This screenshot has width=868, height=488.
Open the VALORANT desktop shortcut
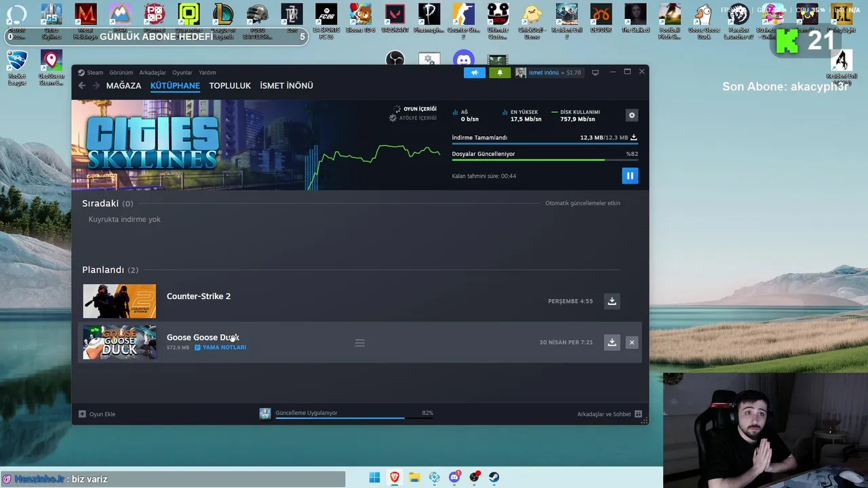395,19
